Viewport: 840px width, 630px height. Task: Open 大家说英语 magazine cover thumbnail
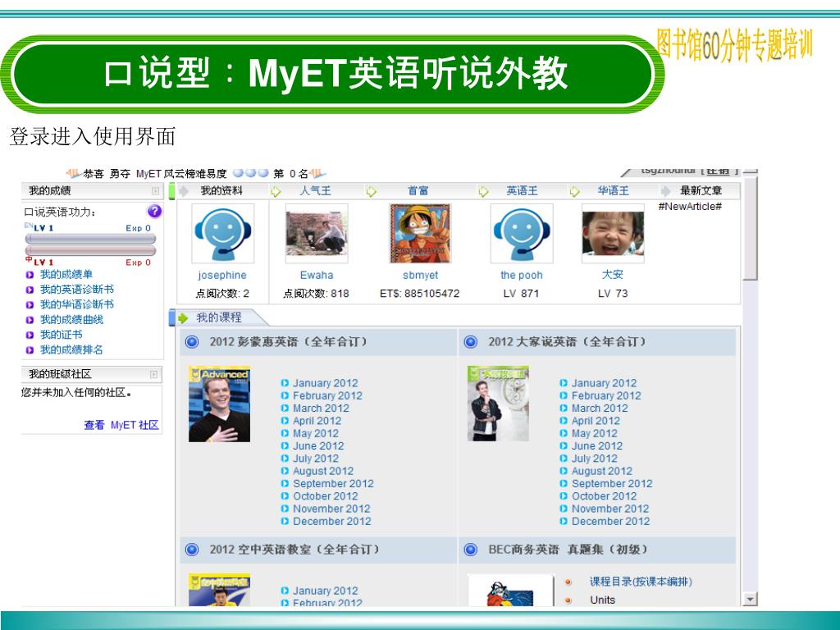coord(498,404)
